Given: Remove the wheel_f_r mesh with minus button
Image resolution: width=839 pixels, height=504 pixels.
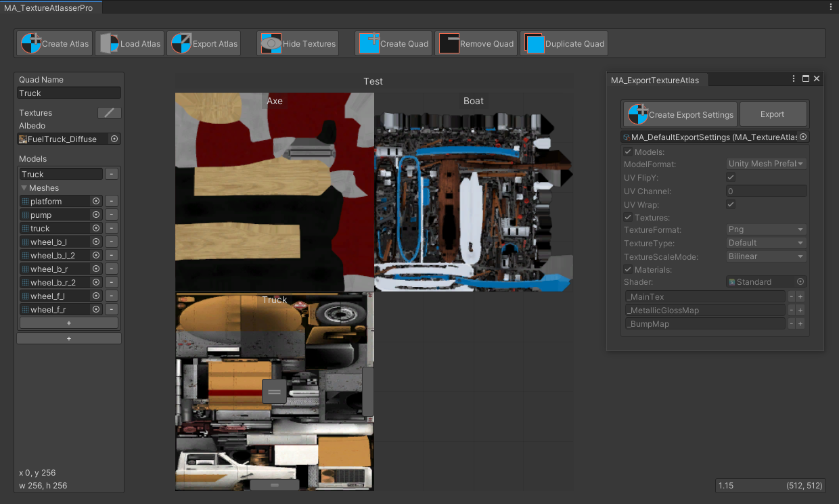Looking at the screenshot, I should [112, 310].
